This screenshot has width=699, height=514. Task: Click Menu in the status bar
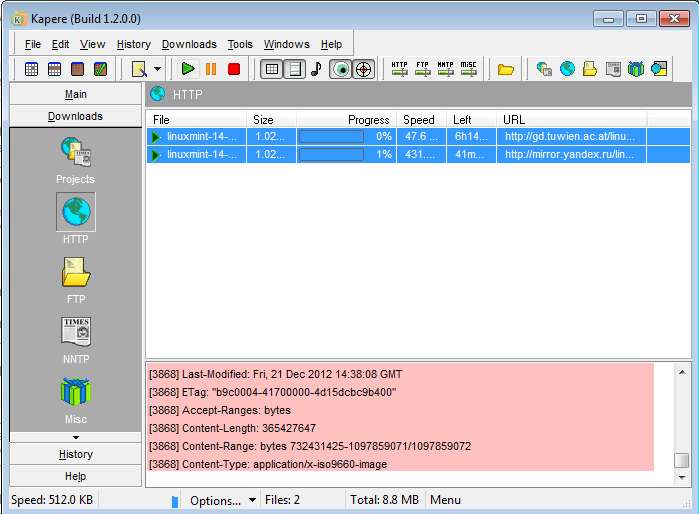(x=445, y=500)
